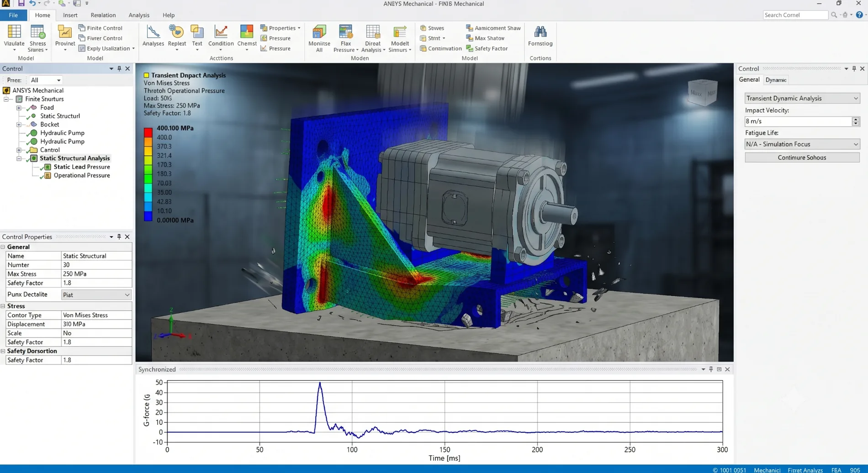Collapse the Stress properties section
868x473 pixels.
(3, 306)
